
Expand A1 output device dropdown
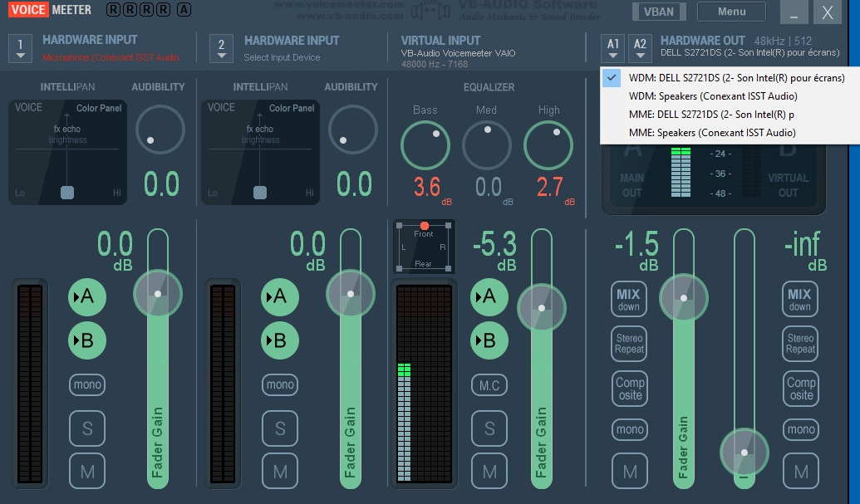(613, 48)
